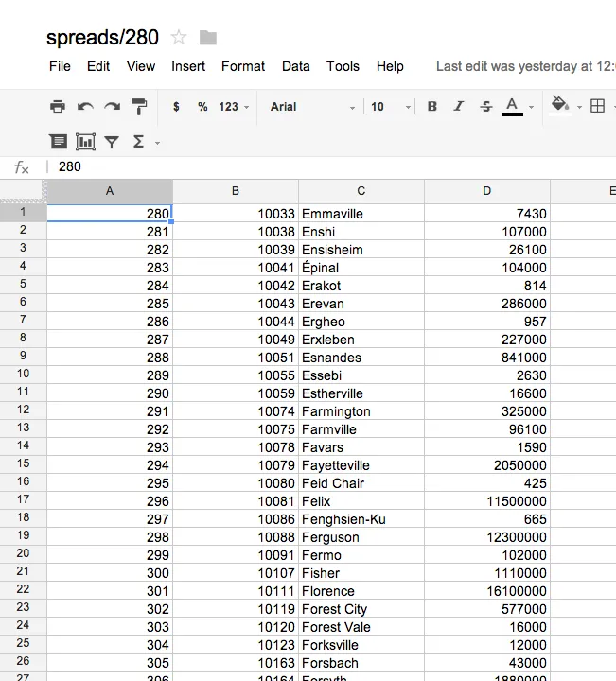
Task: Open the Tools menu
Action: point(343,66)
